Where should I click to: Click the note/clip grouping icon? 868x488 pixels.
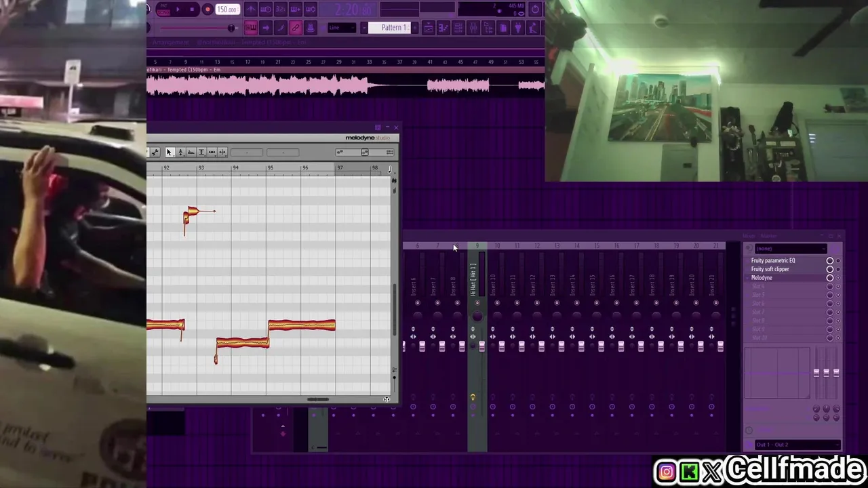click(280, 28)
